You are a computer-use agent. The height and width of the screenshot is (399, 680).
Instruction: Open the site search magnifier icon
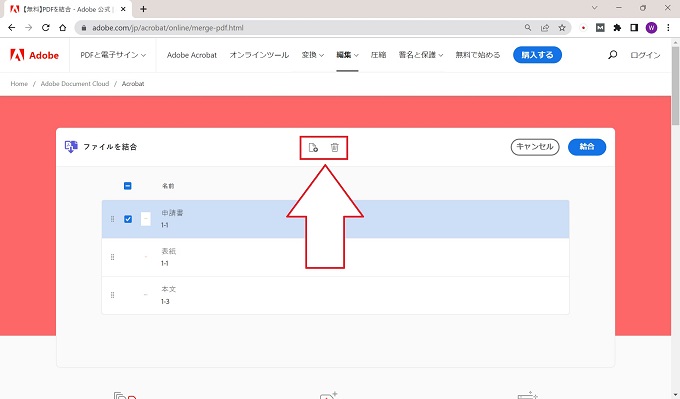tap(612, 55)
